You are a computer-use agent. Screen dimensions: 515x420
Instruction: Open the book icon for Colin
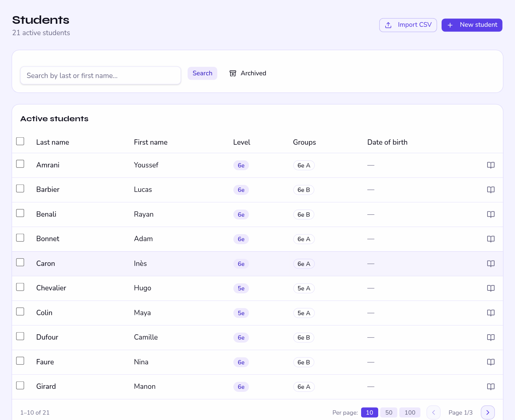(x=491, y=313)
